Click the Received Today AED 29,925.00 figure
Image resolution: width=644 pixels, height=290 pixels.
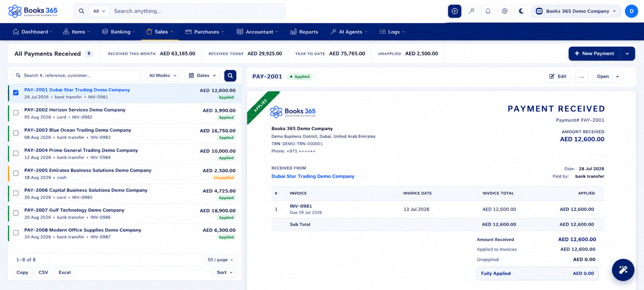pyautogui.click(x=265, y=53)
